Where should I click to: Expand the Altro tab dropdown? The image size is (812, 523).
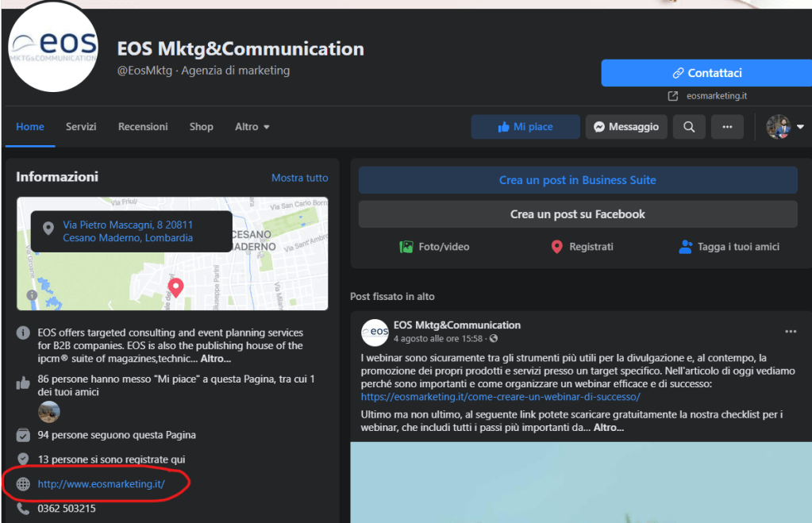point(252,127)
